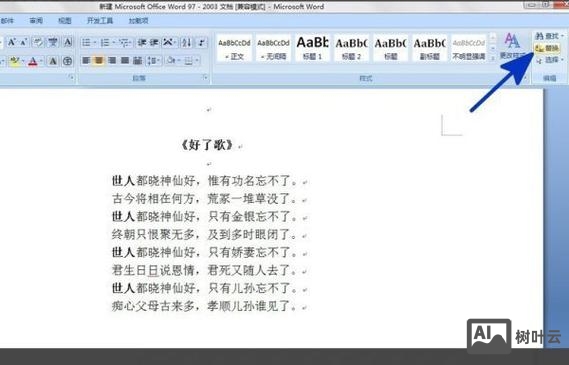Open the Enclose Characters tool
Screen dimensions: 569x365
(67, 61)
